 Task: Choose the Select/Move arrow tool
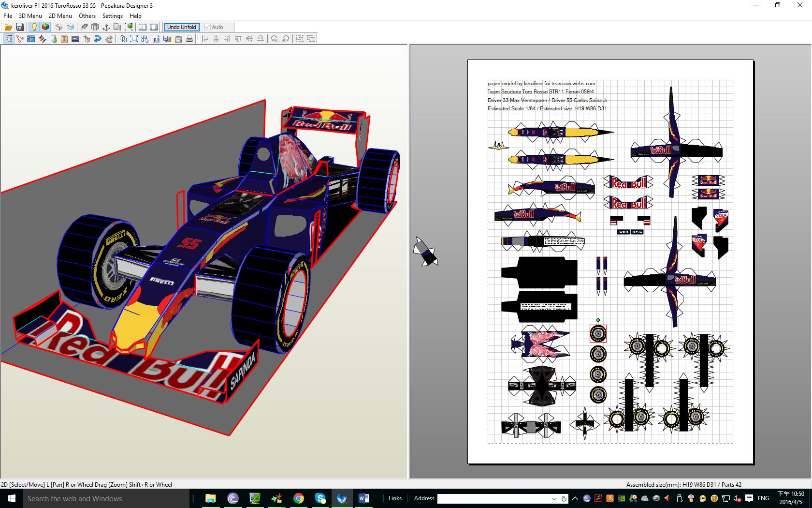coord(9,39)
